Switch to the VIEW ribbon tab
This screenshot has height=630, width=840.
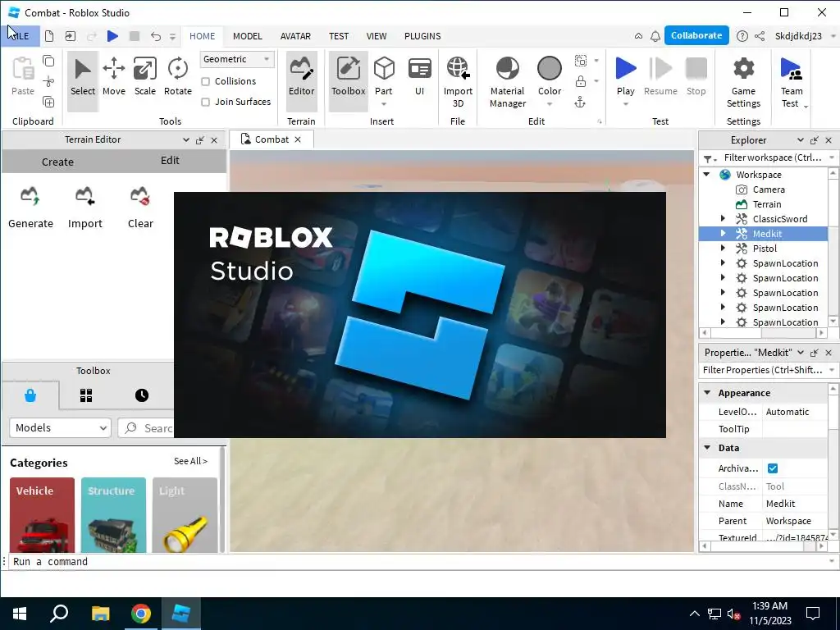pos(376,36)
